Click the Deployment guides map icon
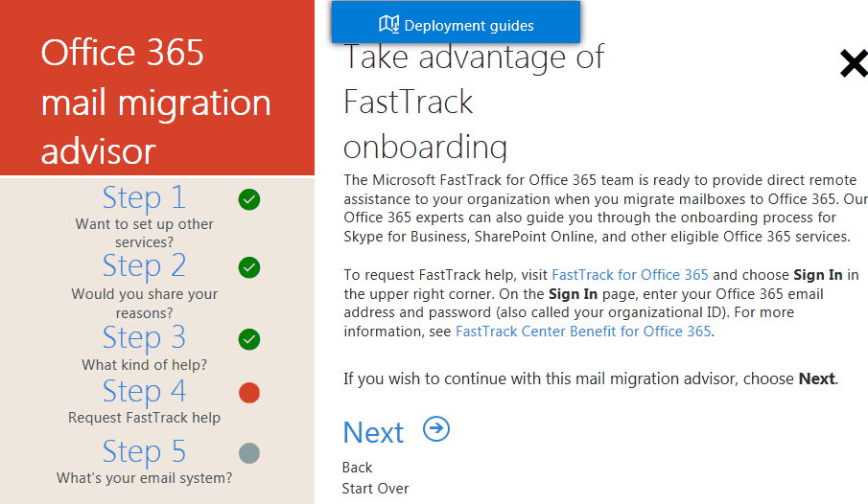 pyautogui.click(x=388, y=24)
